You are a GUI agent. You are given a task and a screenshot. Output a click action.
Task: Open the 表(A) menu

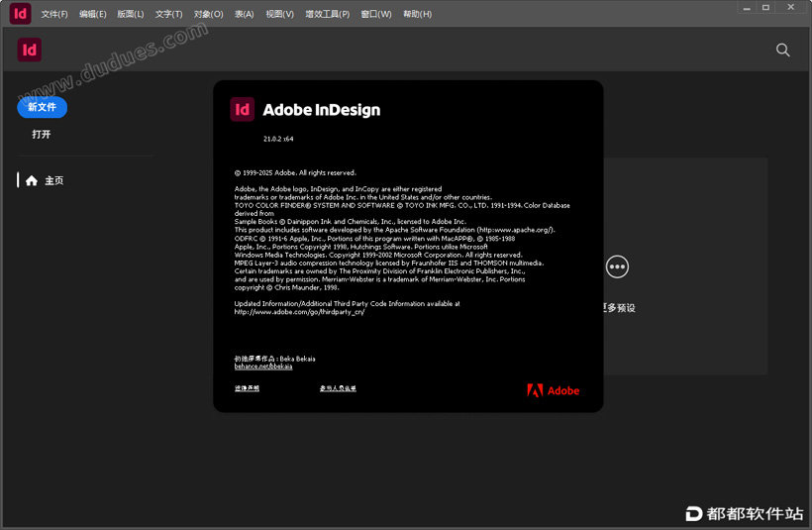[245, 14]
